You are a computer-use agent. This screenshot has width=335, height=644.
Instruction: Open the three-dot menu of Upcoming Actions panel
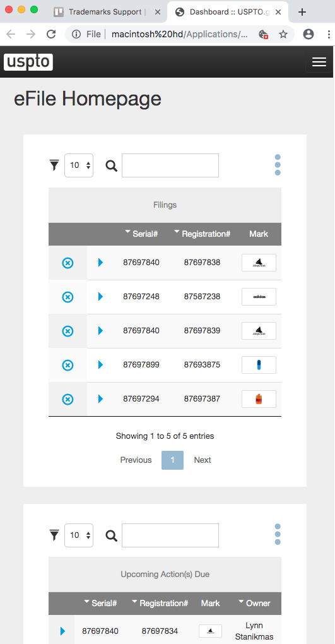pyautogui.click(x=278, y=534)
